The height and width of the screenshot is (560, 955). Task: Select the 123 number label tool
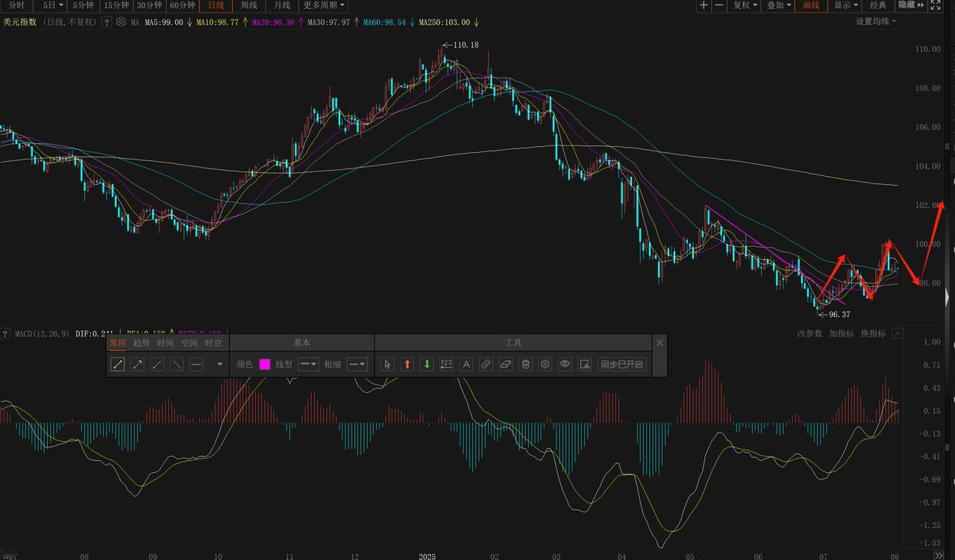(x=446, y=365)
